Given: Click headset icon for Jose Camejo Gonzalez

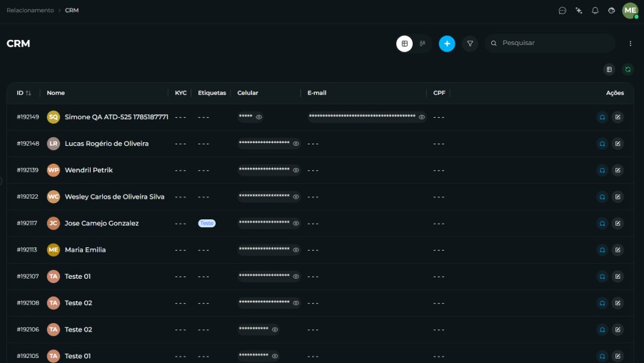Looking at the screenshot, I should point(602,224).
